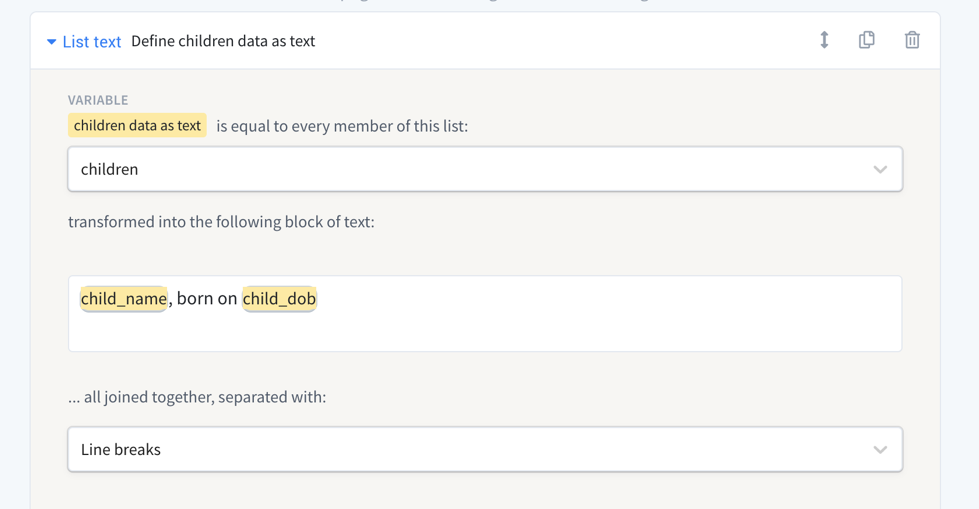Click the move block up-down arrow icon
This screenshot has width=979, height=509.
pyautogui.click(x=824, y=40)
